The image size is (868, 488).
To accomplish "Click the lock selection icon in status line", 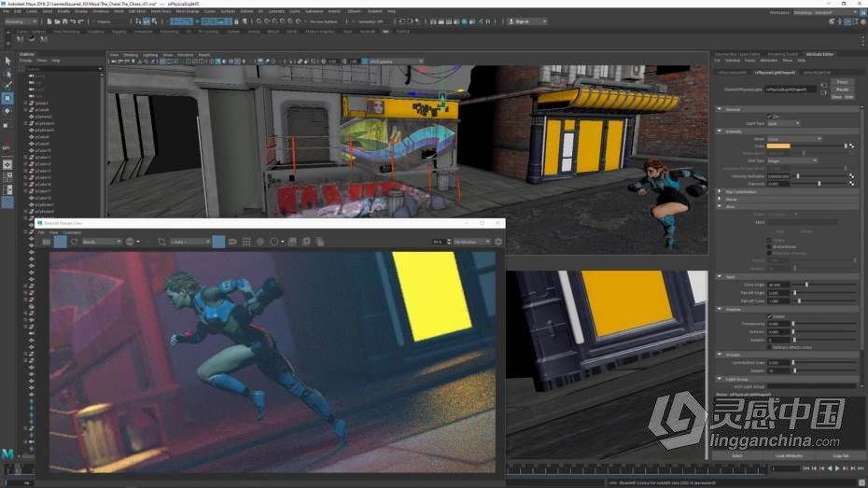I will [236, 21].
